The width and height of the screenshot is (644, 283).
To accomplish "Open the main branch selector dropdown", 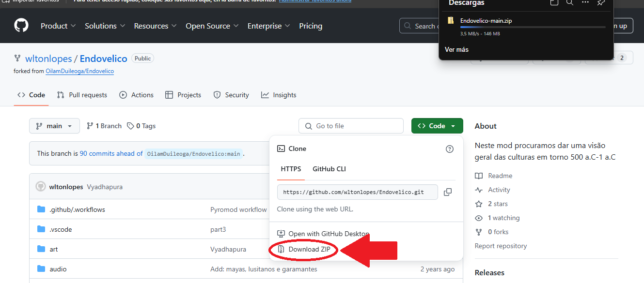I will tap(54, 126).
